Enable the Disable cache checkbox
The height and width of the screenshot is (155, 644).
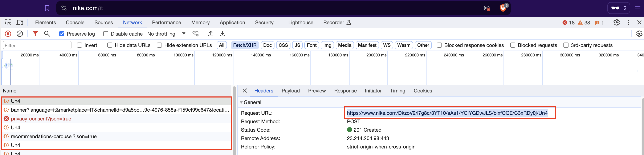click(x=106, y=34)
